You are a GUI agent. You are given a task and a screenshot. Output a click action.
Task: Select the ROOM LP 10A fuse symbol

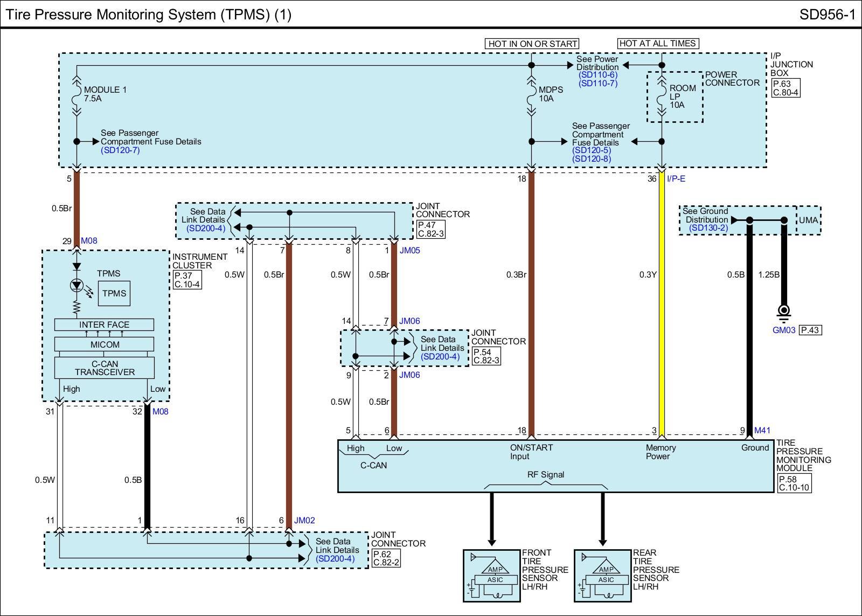662,96
